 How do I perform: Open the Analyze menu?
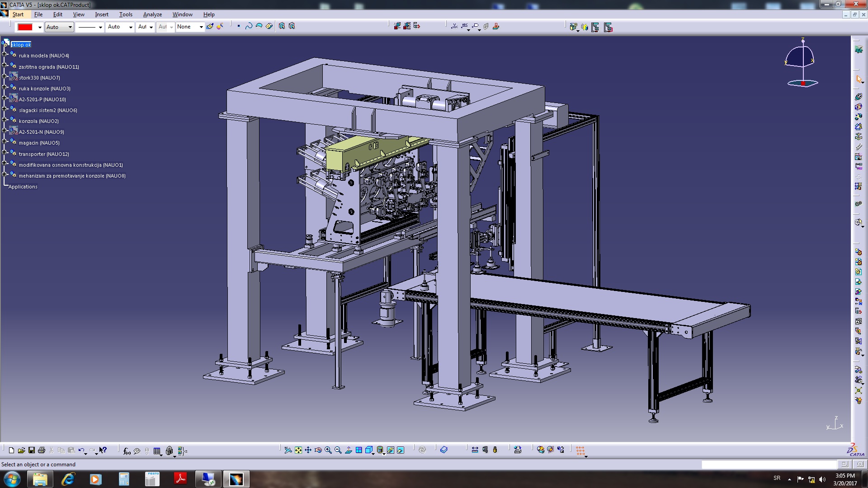(152, 14)
